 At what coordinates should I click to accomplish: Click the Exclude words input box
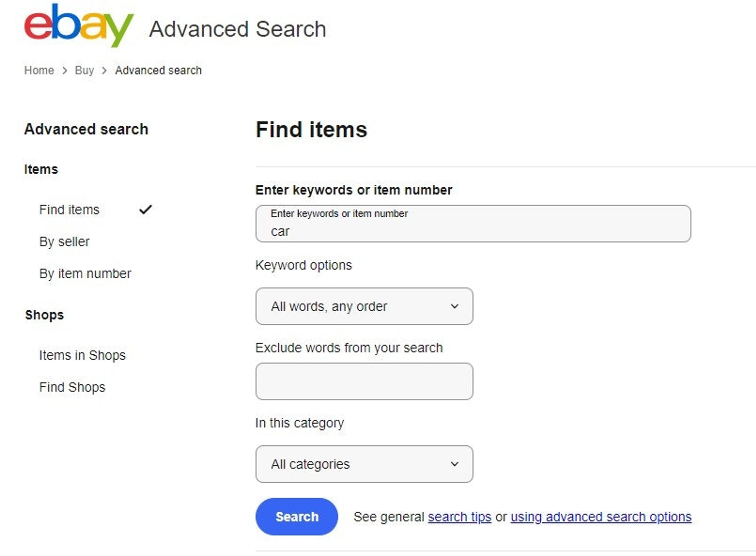tap(364, 381)
